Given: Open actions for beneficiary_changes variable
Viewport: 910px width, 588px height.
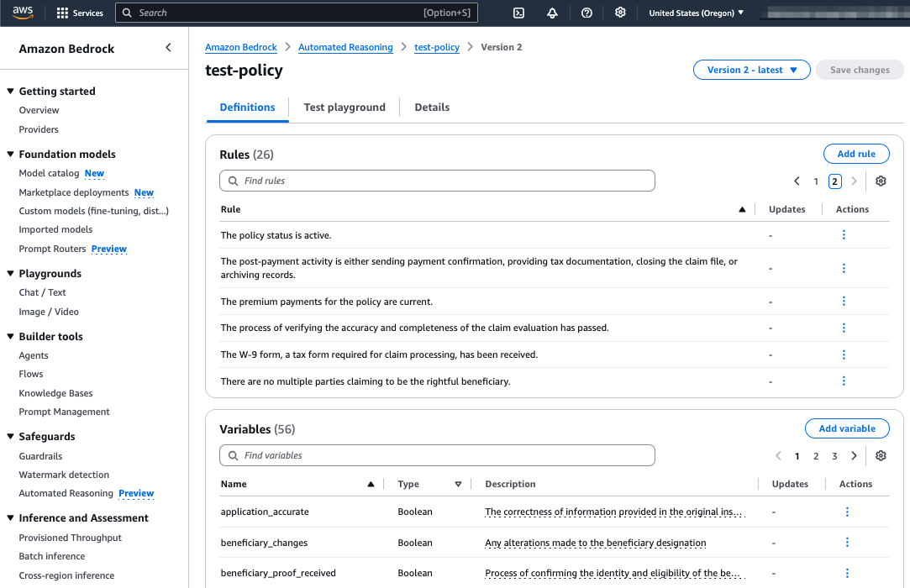Looking at the screenshot, I should (x=847, y=542).
